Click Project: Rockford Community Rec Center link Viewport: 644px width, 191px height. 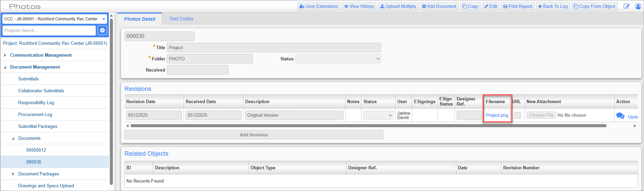pos(55,43)
